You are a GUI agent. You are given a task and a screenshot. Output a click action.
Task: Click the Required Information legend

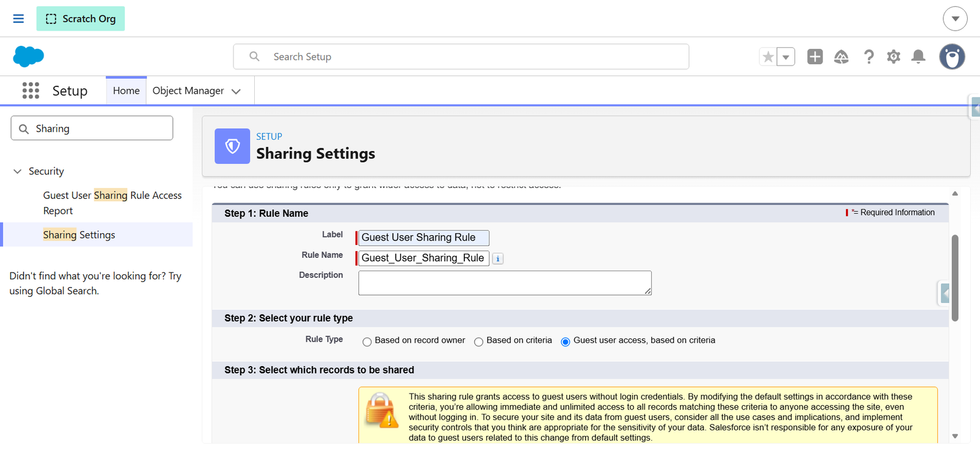(x=890, y=212)
